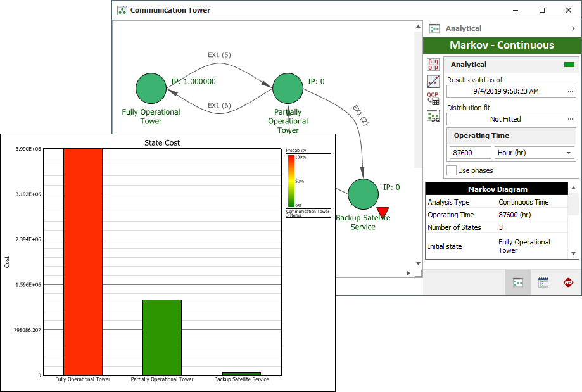Click the diagram settings icon below QCP
The width and height of the screenshot is (582, 392).
pyautogui.click(x=433, y=115)
